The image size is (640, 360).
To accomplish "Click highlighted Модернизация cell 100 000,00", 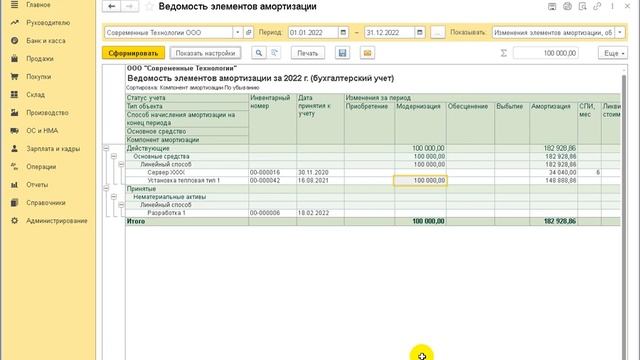I will tap(420, 180).
